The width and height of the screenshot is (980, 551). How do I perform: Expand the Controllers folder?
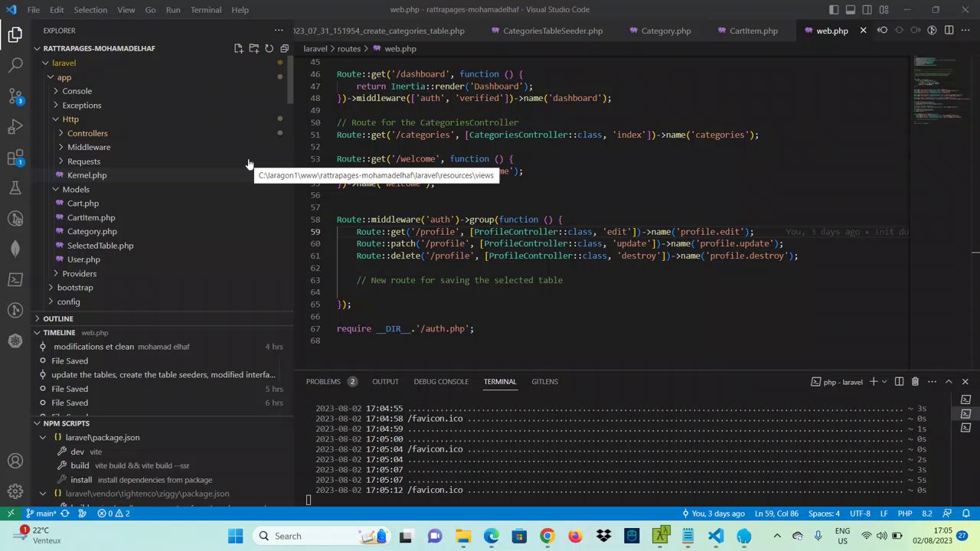point(87,133)
